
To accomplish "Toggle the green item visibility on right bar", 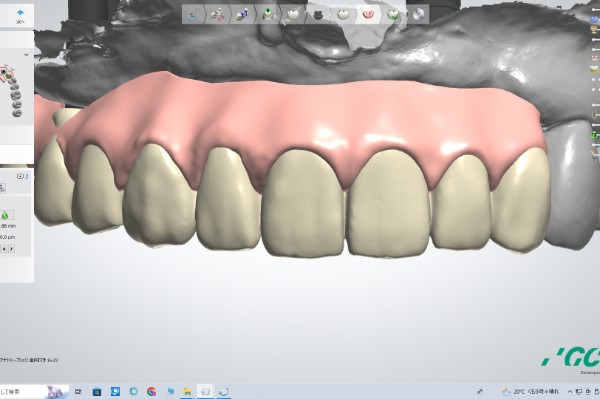I will [594, 134].
